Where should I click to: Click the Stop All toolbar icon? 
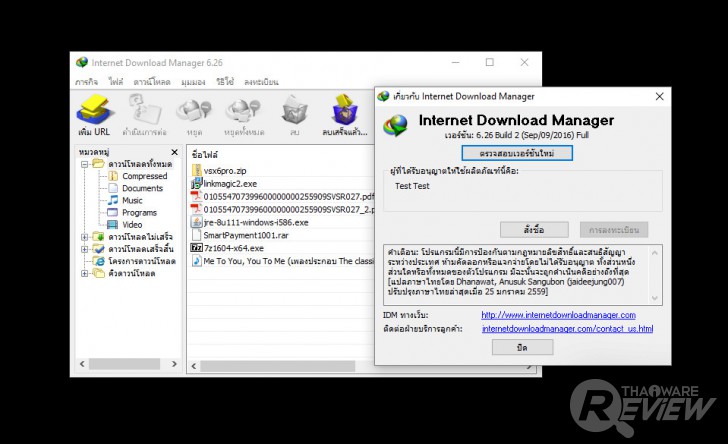coord(243,111)
